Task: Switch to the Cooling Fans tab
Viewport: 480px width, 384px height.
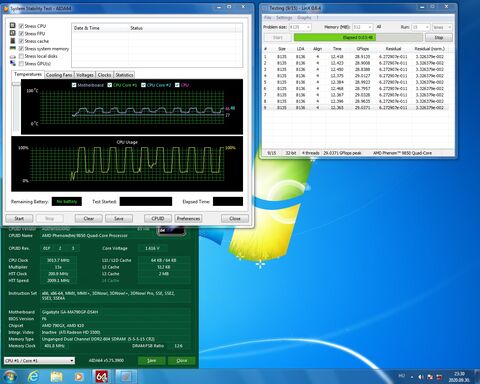Action: click(59, 75)
